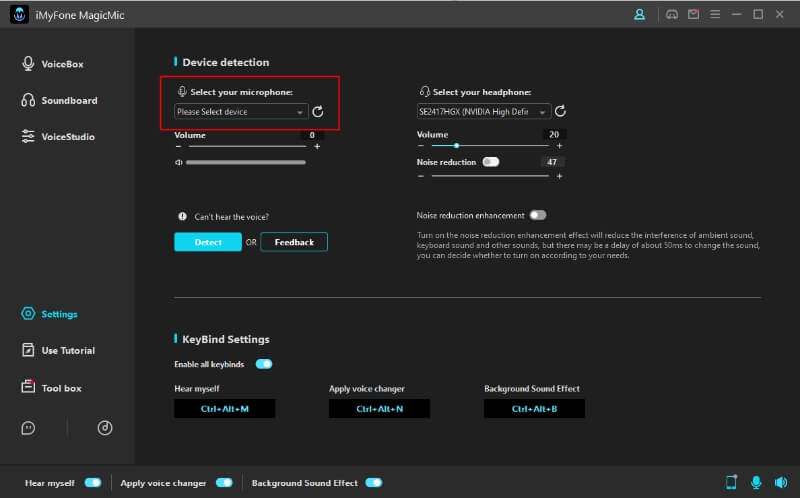
Task: Click the mobile phone icon in bottom bar
Action: tap(731, 482)
